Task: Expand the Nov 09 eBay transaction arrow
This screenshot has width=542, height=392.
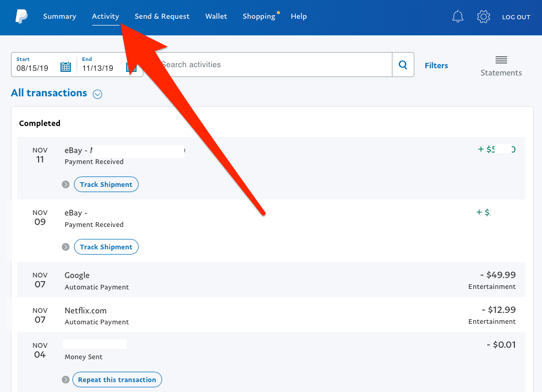Action: pos(66,247)
